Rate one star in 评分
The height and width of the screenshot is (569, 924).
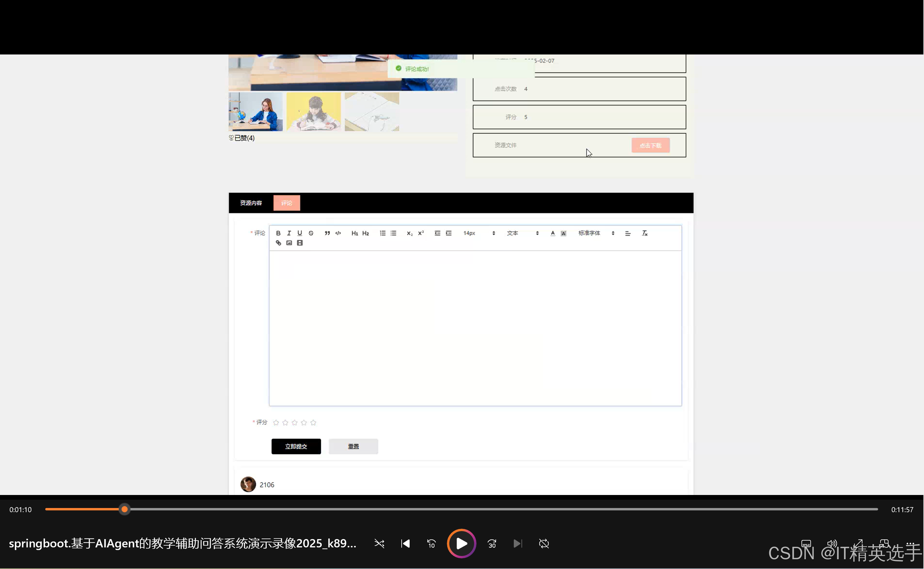(x=276, y=423)
